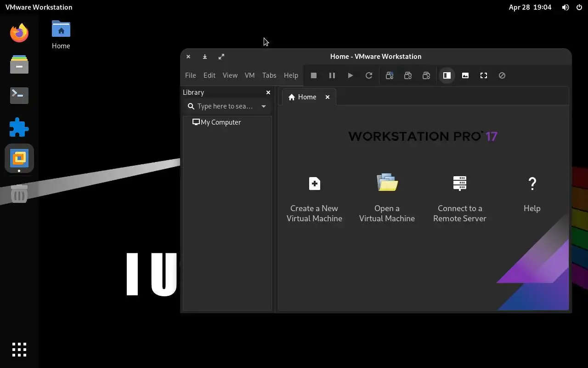Viewport: 588px width, 368px height.
Task: Click the Unity/disabled circle-slash toolbar icon
Action: [502, 75]
